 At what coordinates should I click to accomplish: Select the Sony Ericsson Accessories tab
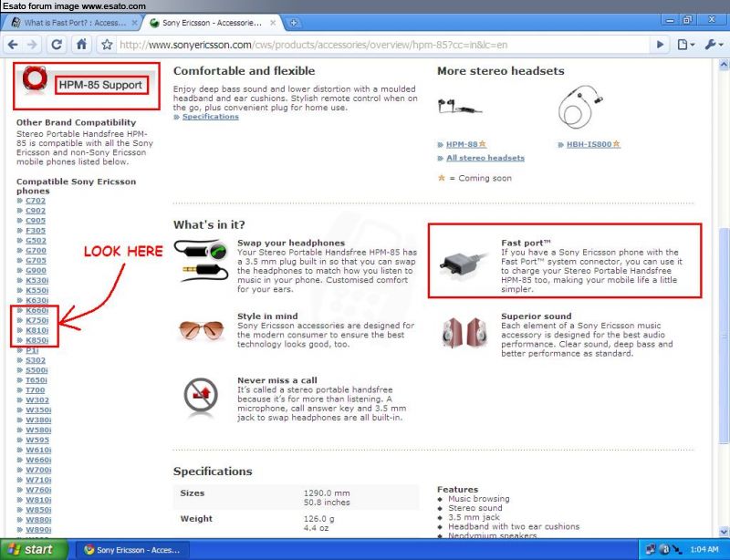tap(212, 22)
